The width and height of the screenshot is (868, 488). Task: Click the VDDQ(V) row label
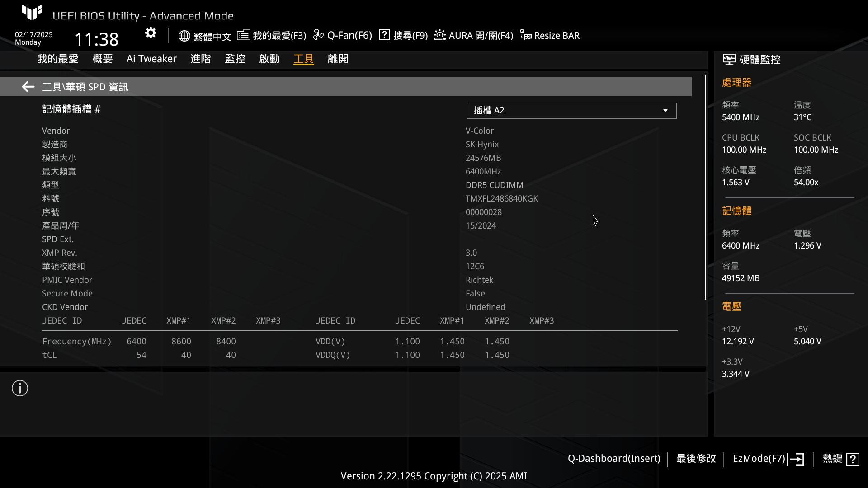333,355
